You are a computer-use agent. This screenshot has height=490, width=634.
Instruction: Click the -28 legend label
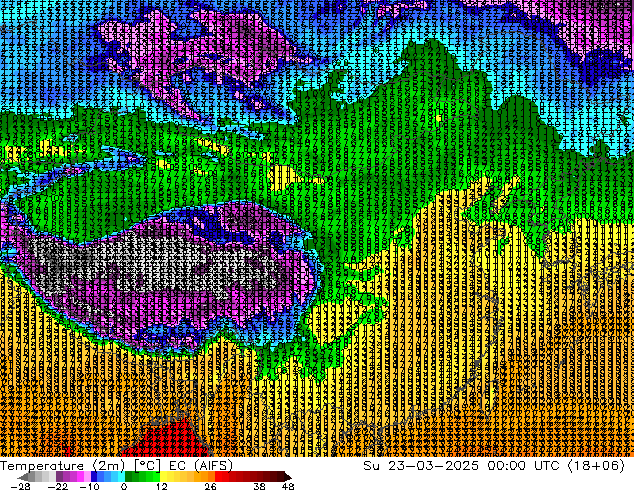pos(21,486)
